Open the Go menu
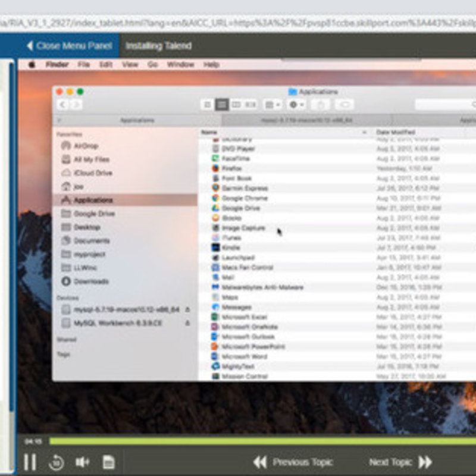476x476 pixels. [x=152, y=64]
